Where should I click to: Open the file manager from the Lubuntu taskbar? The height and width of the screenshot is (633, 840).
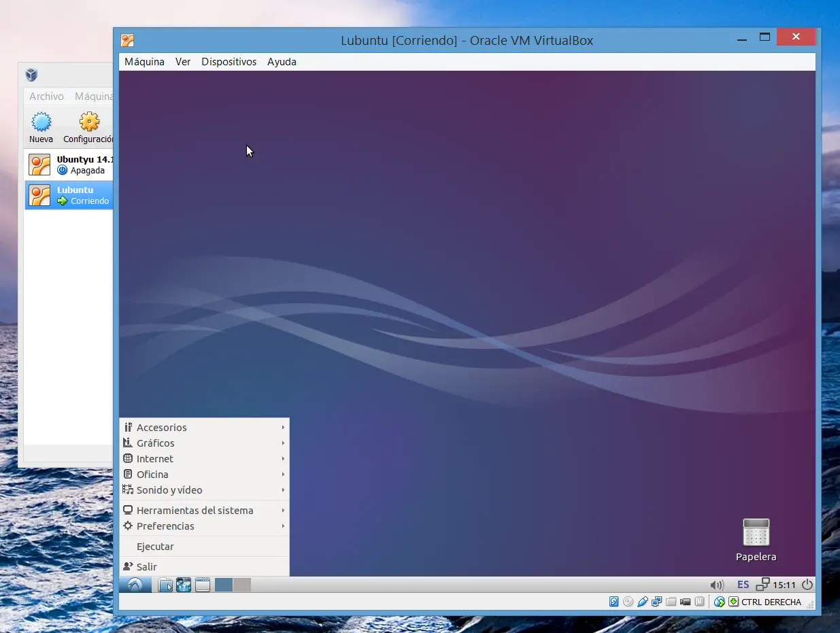coord(165,585)
